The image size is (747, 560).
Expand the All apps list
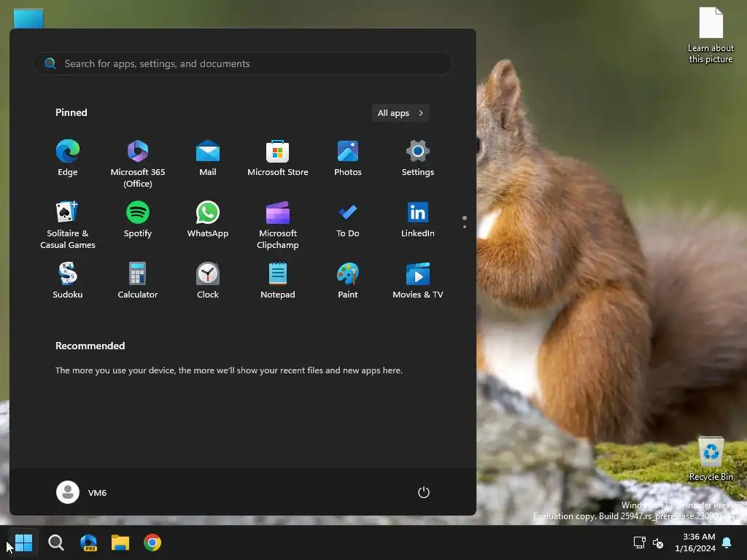coord(400,113)
